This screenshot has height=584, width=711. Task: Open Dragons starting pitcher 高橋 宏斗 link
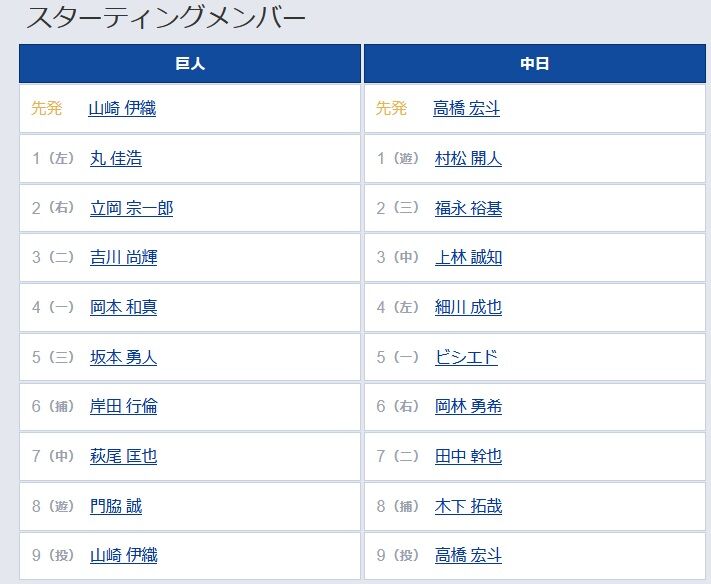(x=466, y=108)
